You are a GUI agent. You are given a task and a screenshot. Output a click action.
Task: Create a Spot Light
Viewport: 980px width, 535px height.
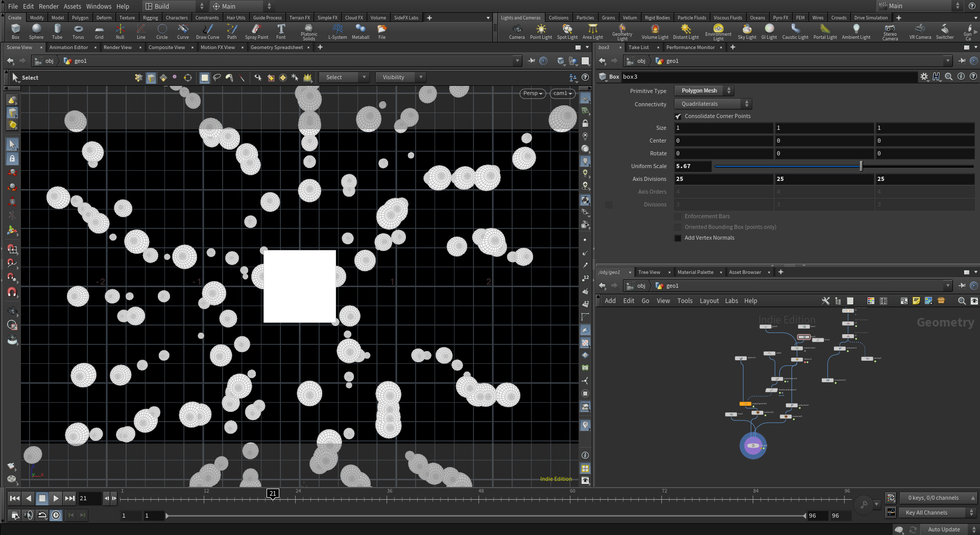pyautogui.click(x=567, y=31)
